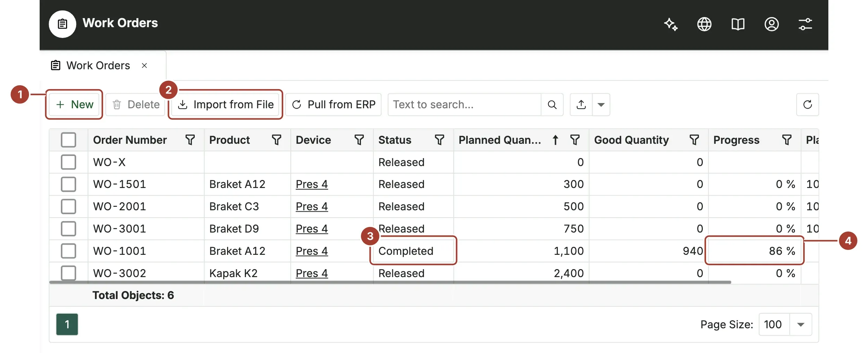Select the WO-3002 row checkbox

pyautogui.click(x=69, y=273)
